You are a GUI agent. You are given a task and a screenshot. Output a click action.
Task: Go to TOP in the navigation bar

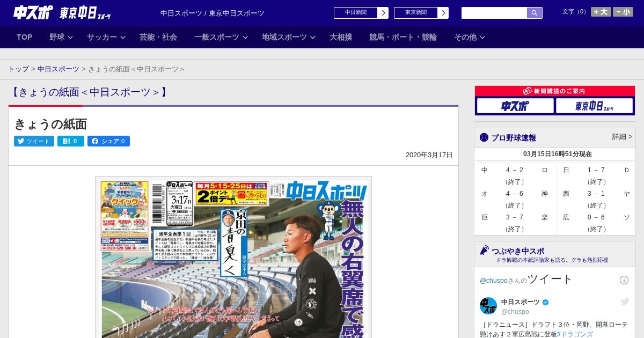25,37
